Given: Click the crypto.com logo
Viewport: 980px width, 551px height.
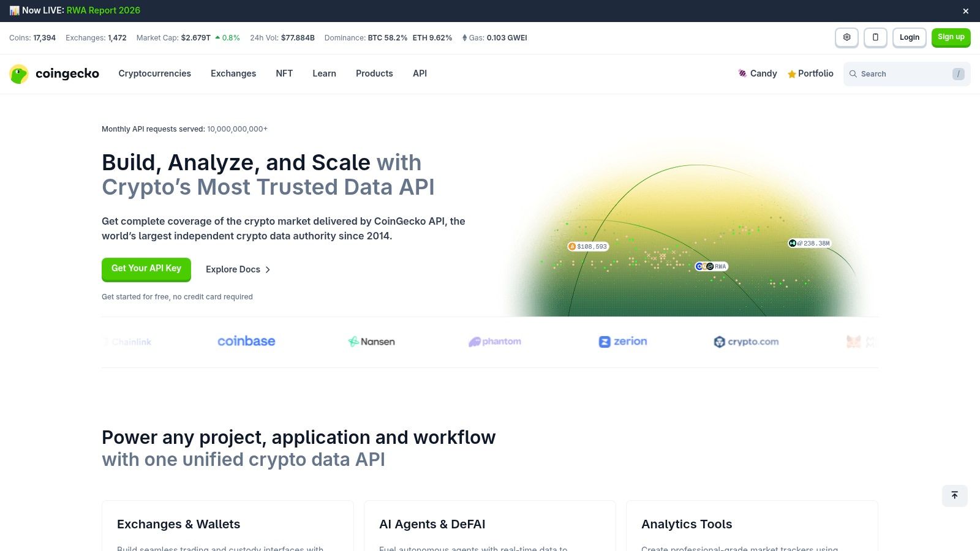Looking at the screenshot, I should [746, 342].
